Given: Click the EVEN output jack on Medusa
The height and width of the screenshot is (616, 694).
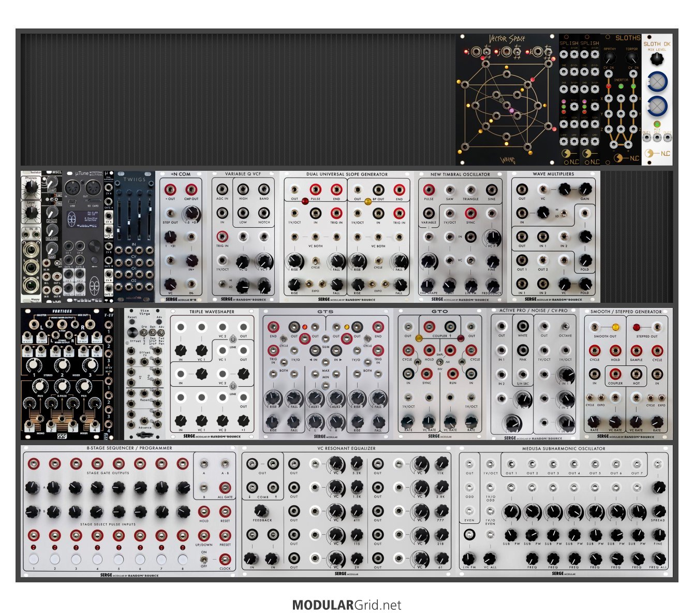Looking at the screenshot, I should coord(469,510).
